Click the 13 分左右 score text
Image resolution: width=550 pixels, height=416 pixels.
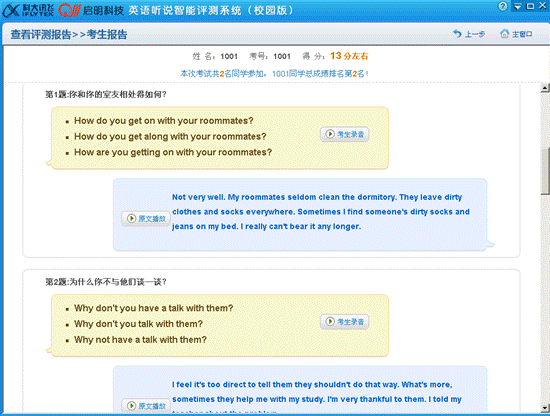coord(349,56)
